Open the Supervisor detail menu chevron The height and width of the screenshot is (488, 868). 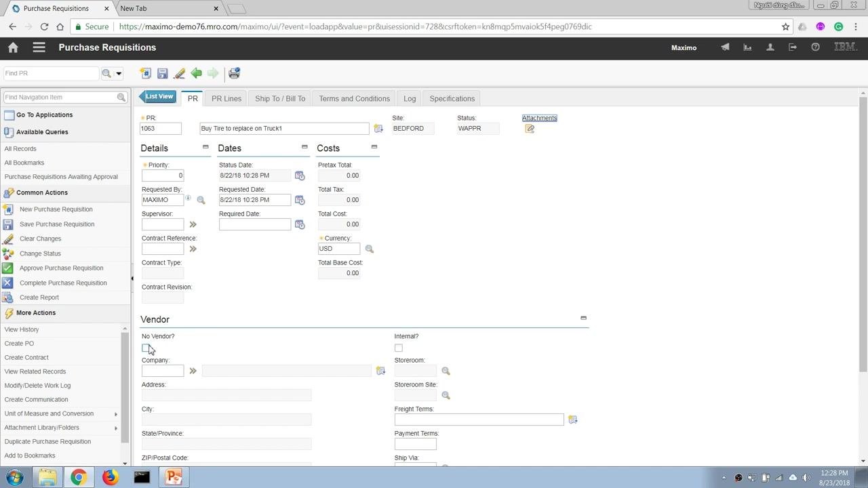193,224
